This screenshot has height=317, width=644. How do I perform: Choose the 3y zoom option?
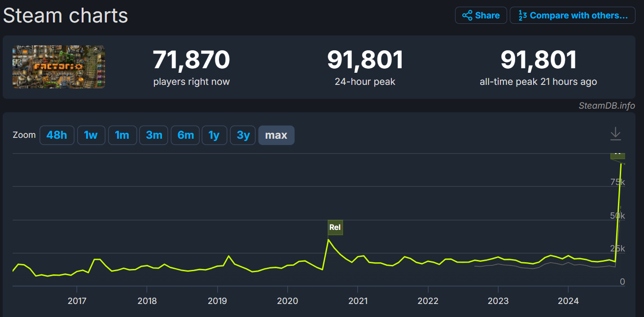click(243, 135)
